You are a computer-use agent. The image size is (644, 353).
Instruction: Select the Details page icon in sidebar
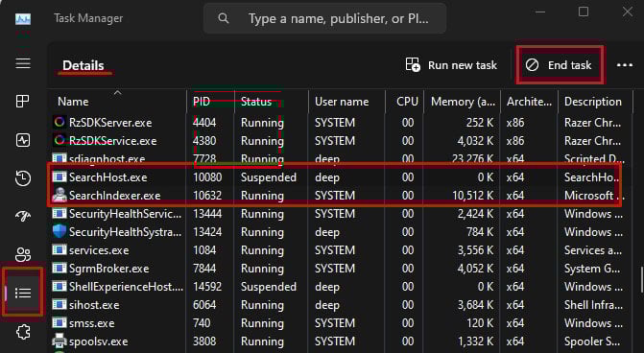point(23,293)
